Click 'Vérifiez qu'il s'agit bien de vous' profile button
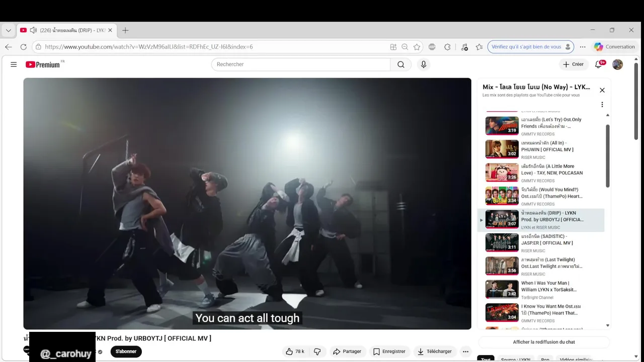 coord(531,47)
